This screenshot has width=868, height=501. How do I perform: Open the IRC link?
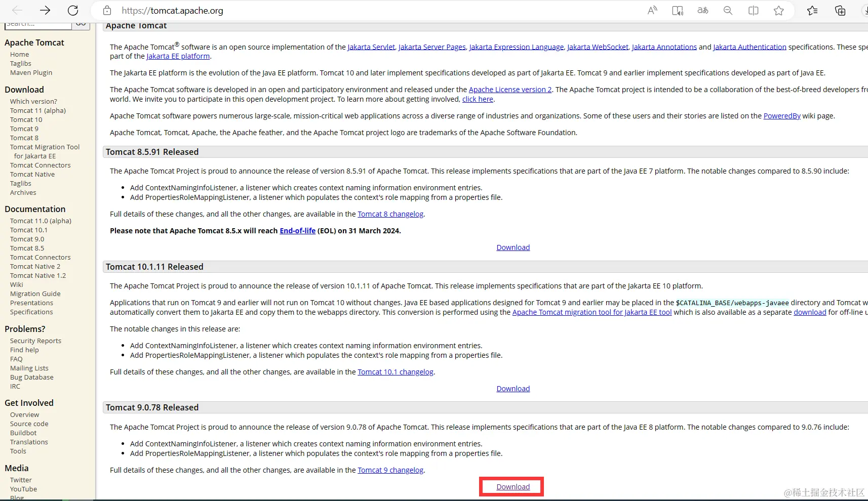click(x=15, y=387)
